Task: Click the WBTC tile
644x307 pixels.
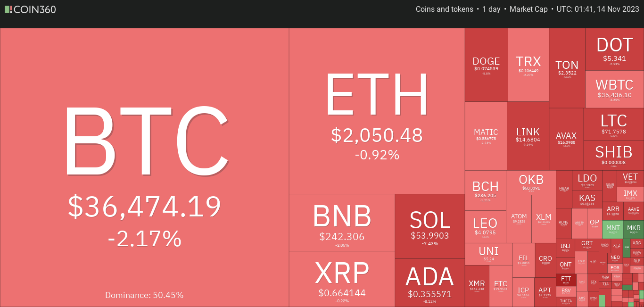Action: point(615,89)
